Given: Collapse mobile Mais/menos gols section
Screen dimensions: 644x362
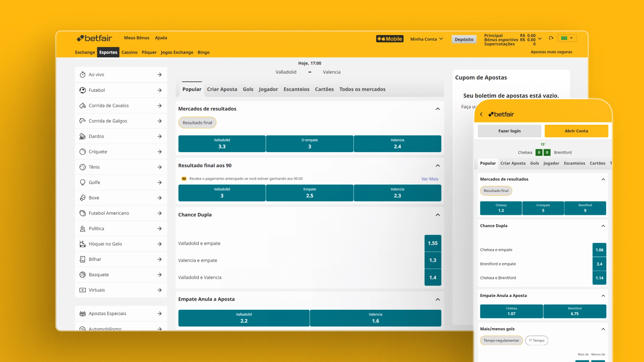Looking at the screenshot, I should (603, 329).
